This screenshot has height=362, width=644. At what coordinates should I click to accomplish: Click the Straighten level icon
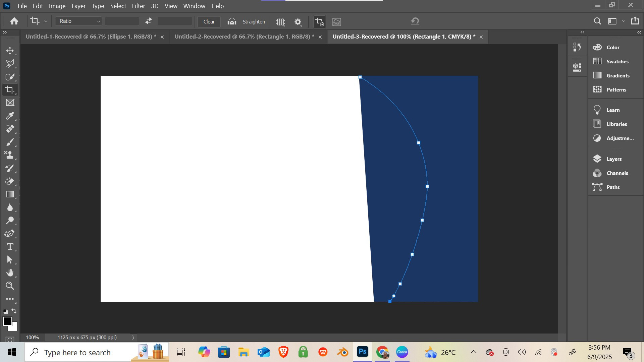coord(232,22)
